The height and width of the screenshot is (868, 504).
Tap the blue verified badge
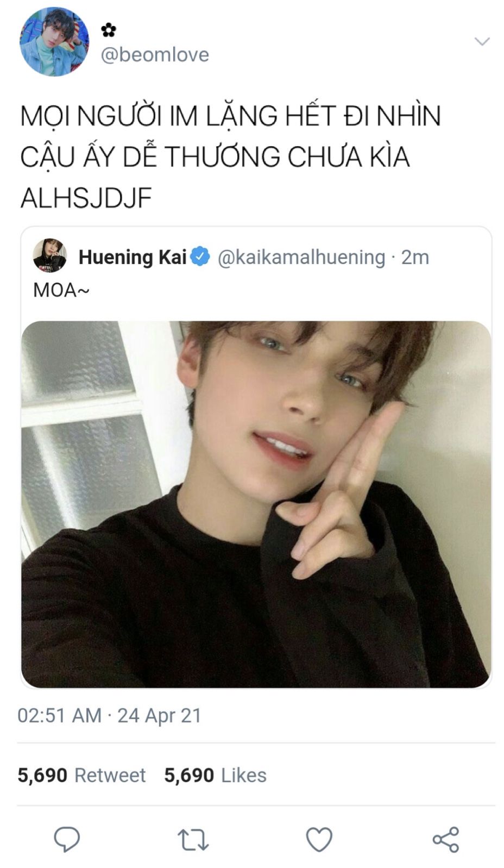[201, 257]
